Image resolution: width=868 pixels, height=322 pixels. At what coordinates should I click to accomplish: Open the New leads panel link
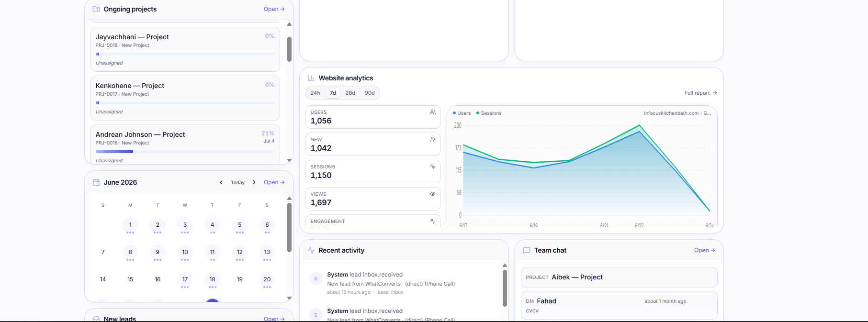[274, 319]
